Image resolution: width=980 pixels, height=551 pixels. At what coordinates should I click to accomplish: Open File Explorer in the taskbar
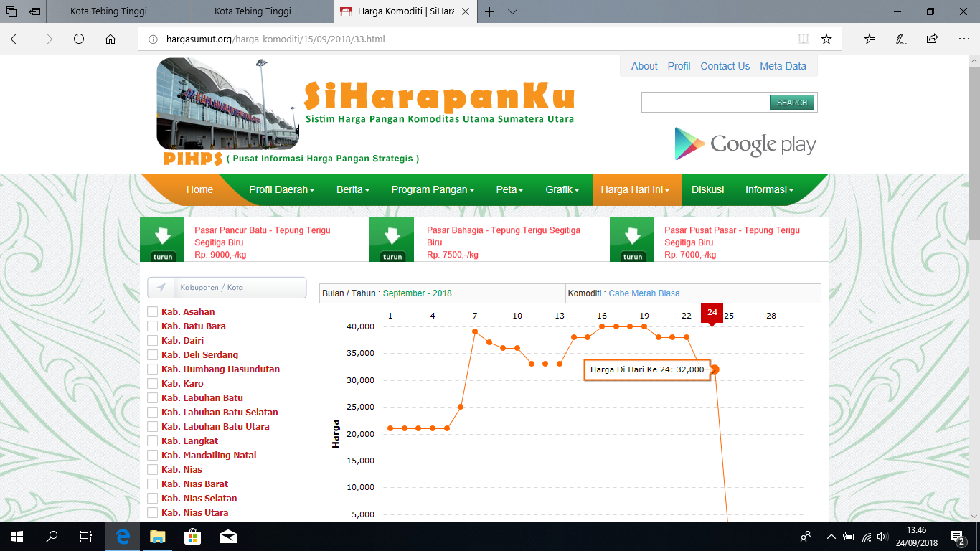(x=157, y=537)
